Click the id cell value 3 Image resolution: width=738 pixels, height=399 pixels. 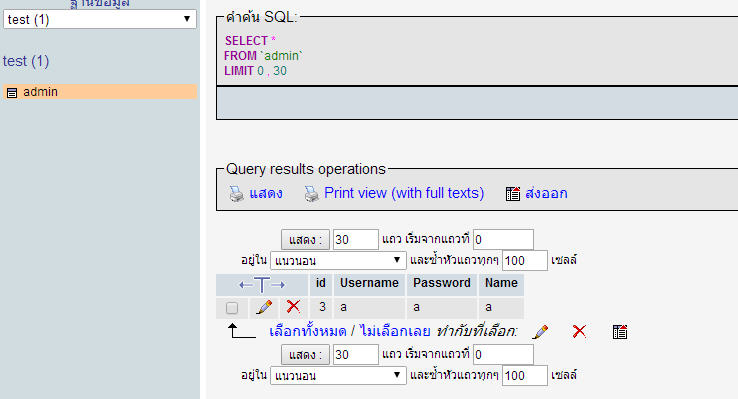[x=322, y=307]
